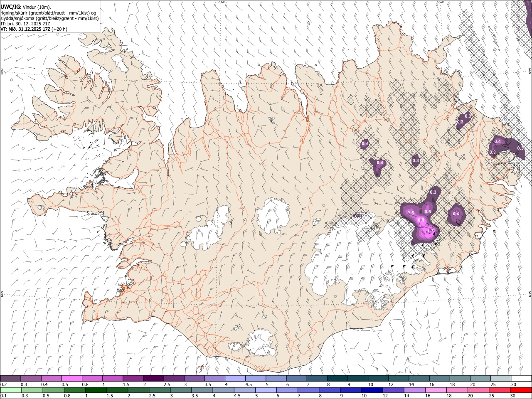Click the dark green 1 swatch in lower legend
Viewport: 532px width, 399px height.
pyautogui.click(x=96, y=390)
